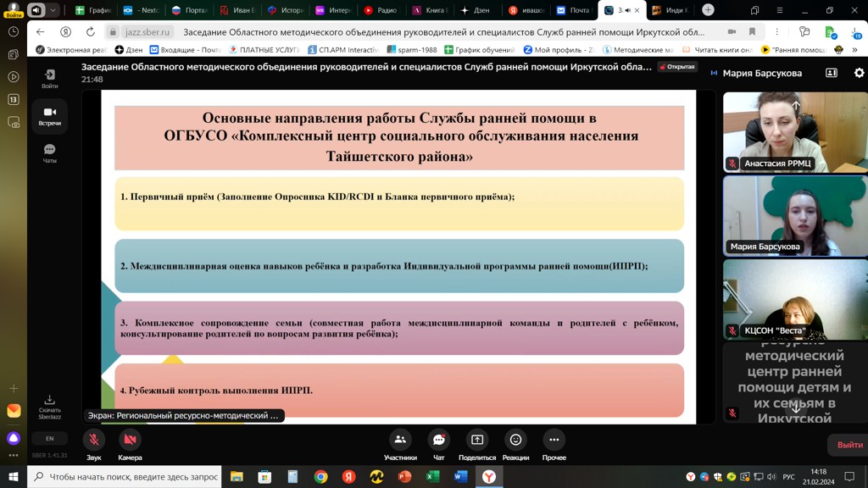This screenshot has height=488, width=868.
Task: Unmute the microphone with Звук button
Action: [94, 441]
